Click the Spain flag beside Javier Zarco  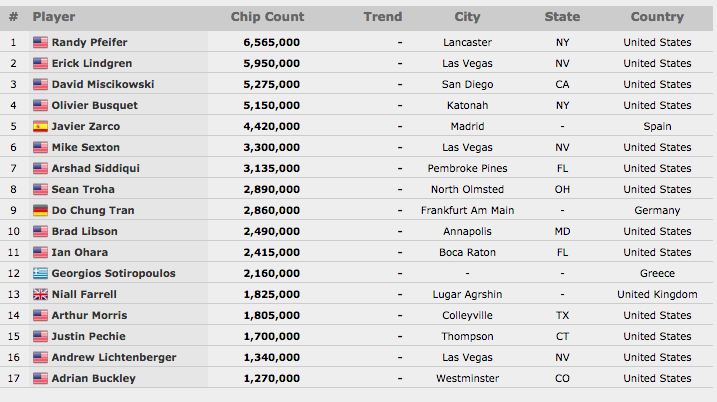pos(40,126)
